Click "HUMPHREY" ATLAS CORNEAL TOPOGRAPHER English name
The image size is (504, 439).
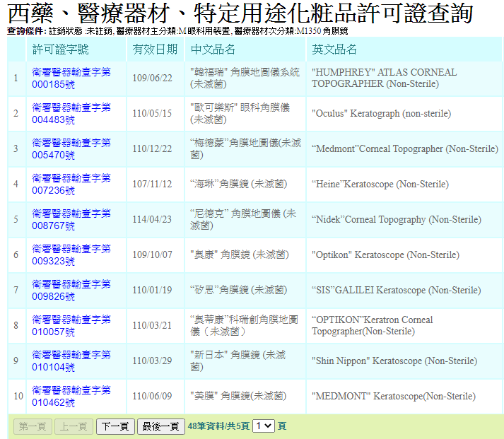tap(384, 78)
